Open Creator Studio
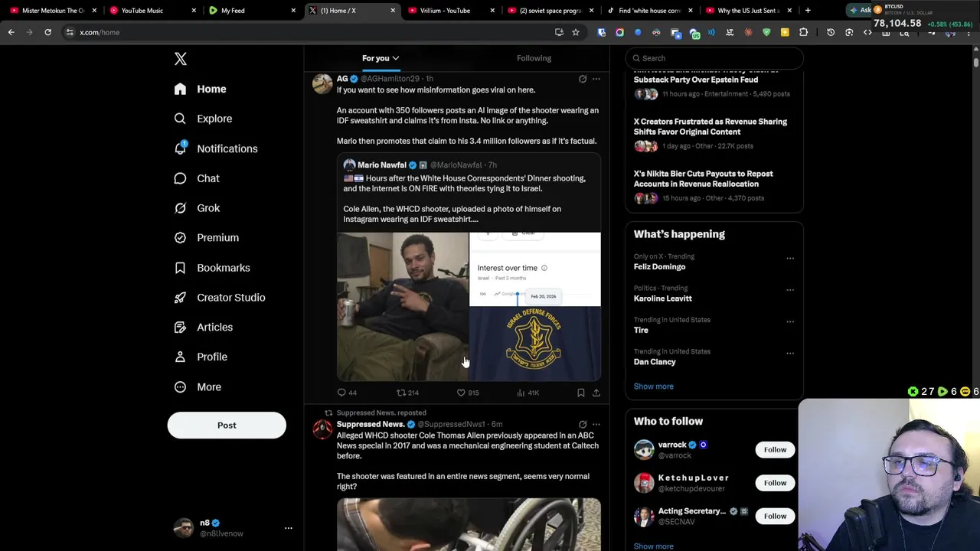 click(x=220, y=298)
